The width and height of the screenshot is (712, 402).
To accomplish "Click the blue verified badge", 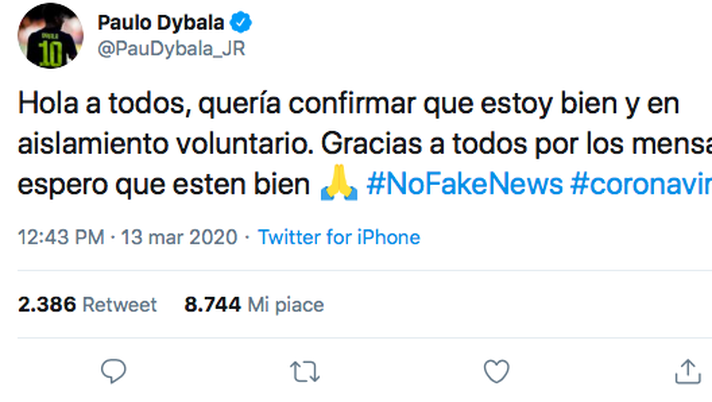I will coord(242,21).
